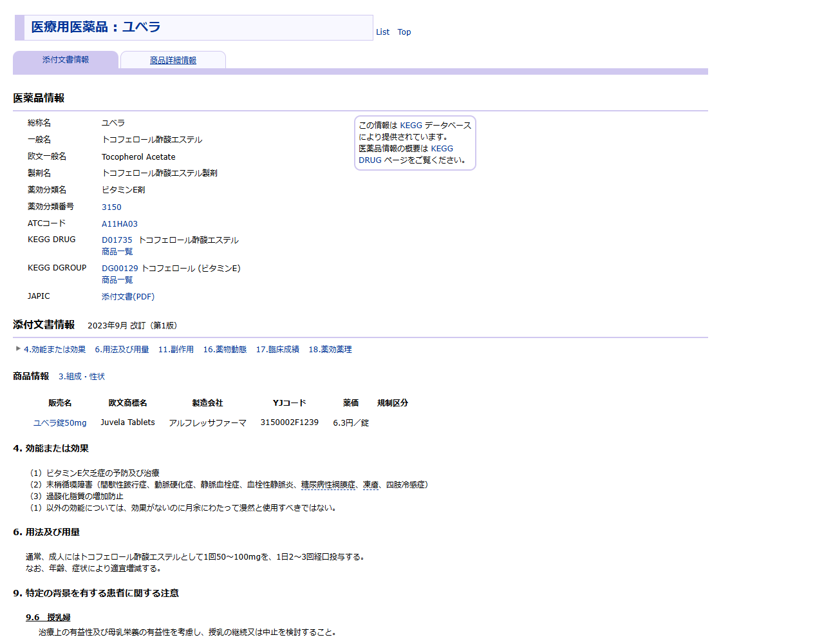The height and width of the screenshot is (644, 824).
Task: Open the 添付文書情報 tab
Action: click(66, 60)
